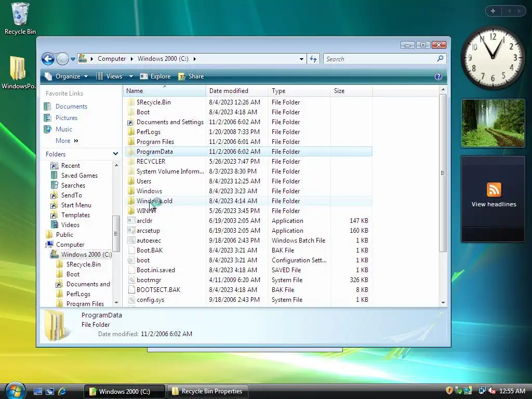Screen dimensions: 532x399
Task: Collapse the Folders pane chevron
Action: 115,154
